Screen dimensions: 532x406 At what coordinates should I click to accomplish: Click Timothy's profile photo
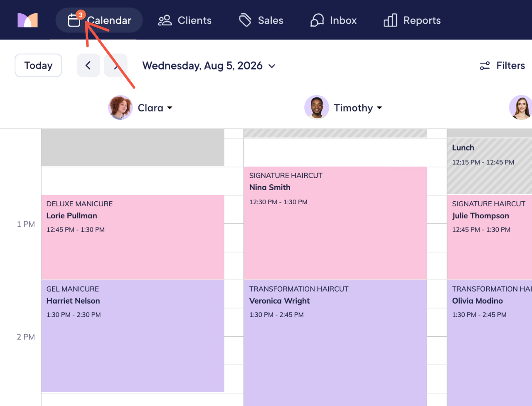click(x=317, y=107)
